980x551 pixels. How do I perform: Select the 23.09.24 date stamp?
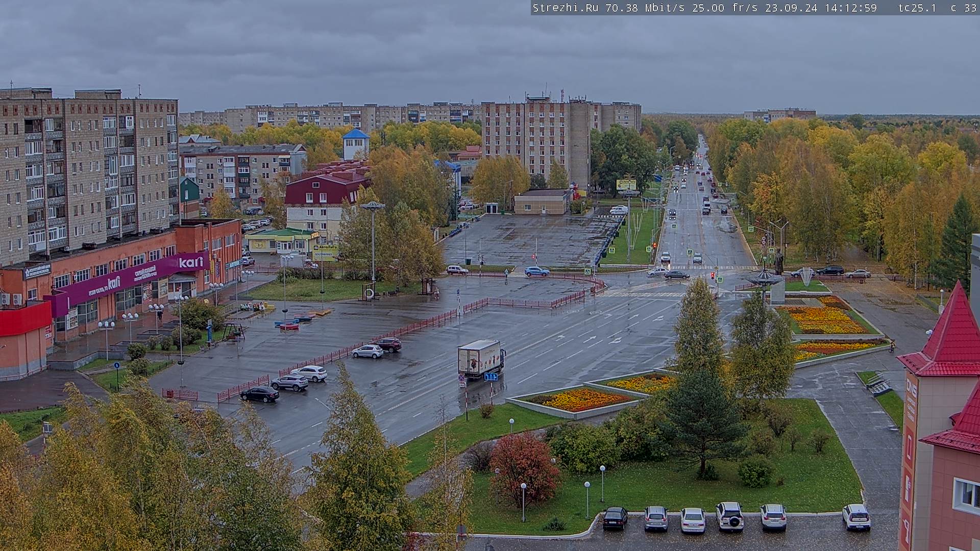pos(791,8)
